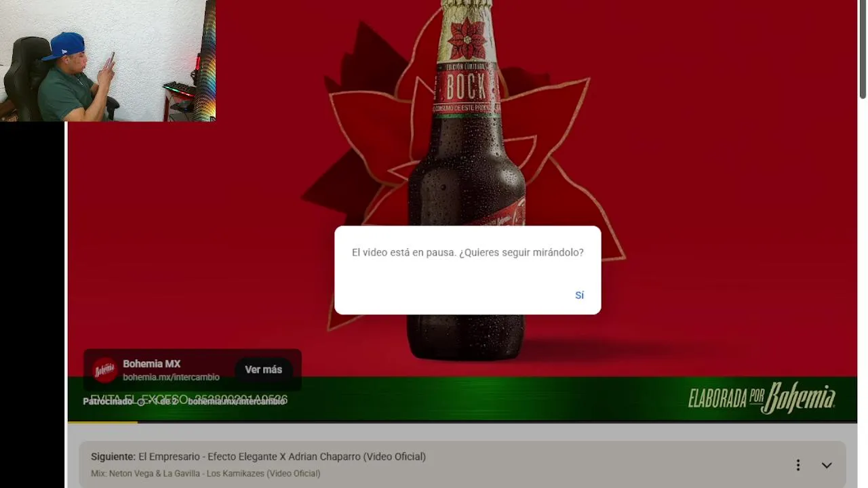Select the Patrocinado sponsored label

pos(108,401)
